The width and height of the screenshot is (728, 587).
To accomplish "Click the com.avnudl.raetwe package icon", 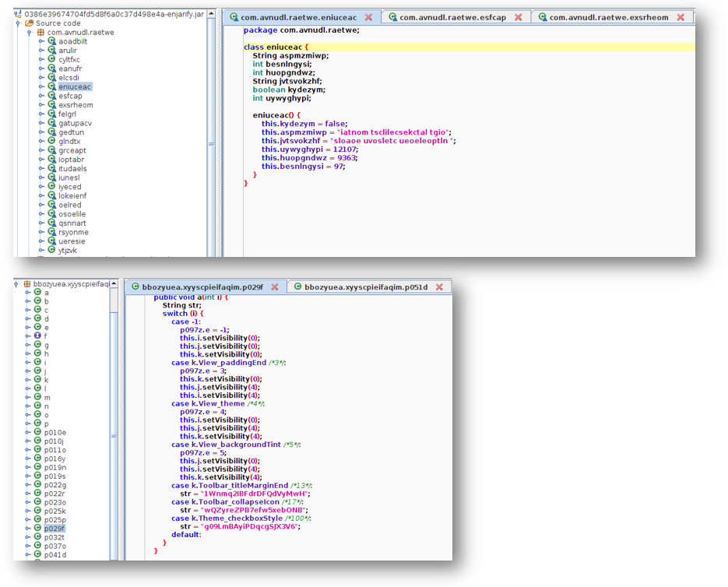I will click(x=40, y=33).
